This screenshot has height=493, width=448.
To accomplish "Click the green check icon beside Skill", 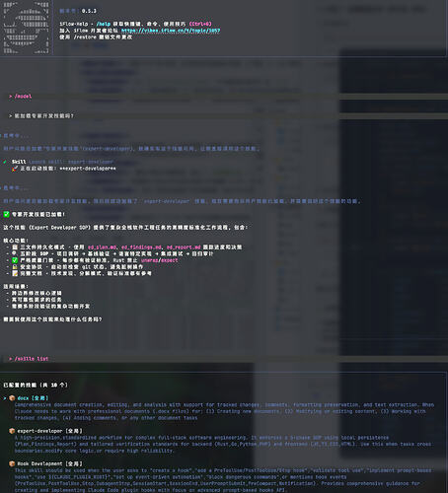I will click(x=5, y=162).
